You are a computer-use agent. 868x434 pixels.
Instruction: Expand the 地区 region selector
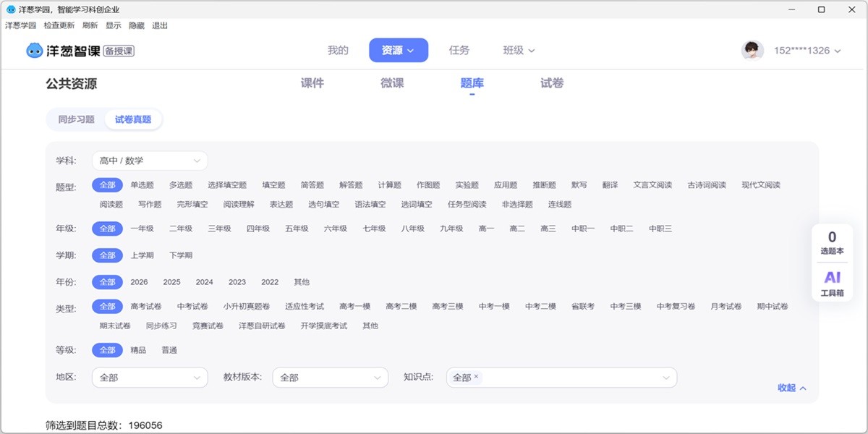tap(149, 377)
